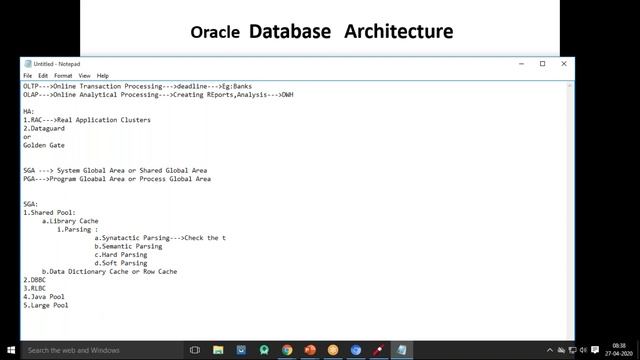
Task: Open the orange round app on taskbar
Action: point(333,350)
